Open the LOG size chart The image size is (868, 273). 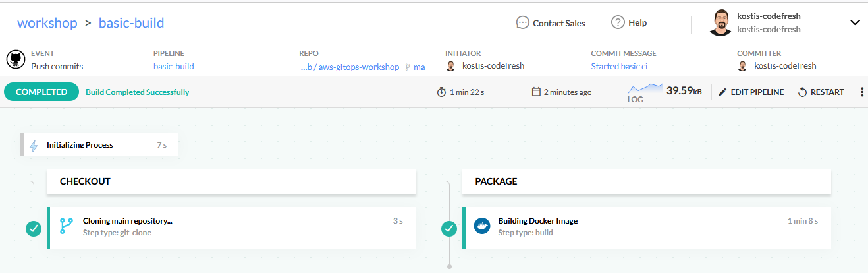(645, 93)
